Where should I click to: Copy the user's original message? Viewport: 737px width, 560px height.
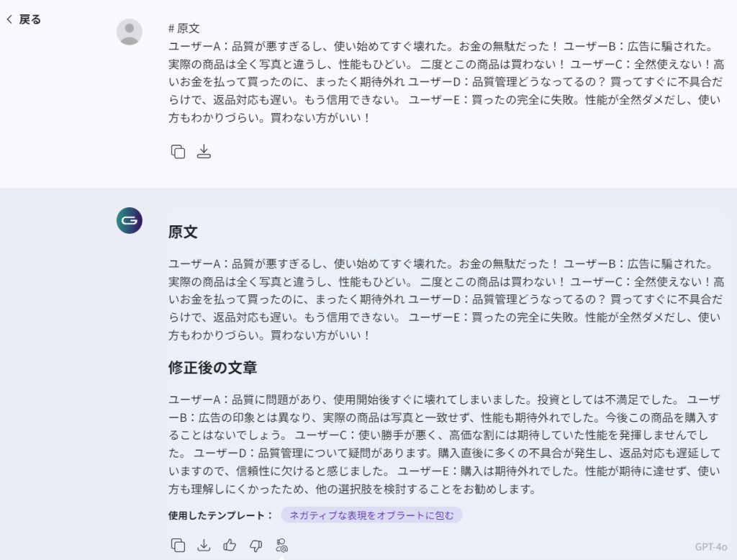(x=178, y=151)
